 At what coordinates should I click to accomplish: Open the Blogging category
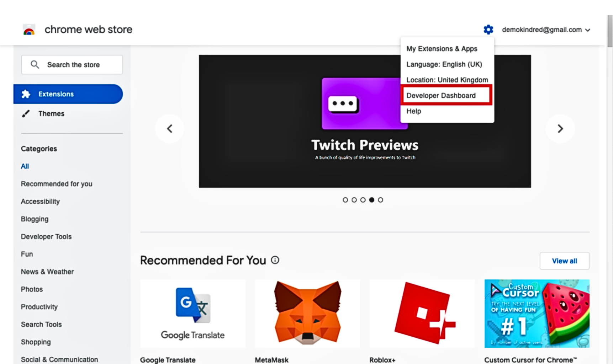point(35,219)
